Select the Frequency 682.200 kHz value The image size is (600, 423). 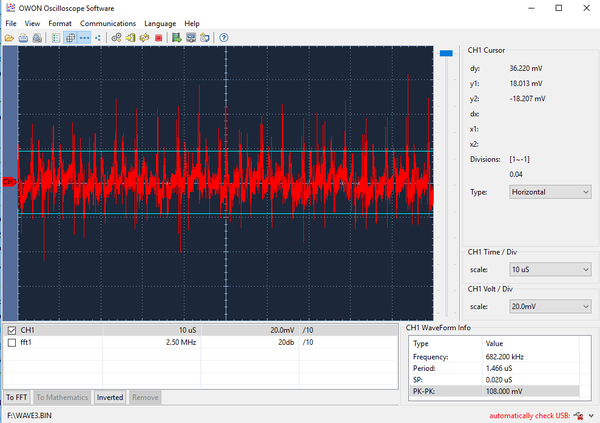pos(504,357)
